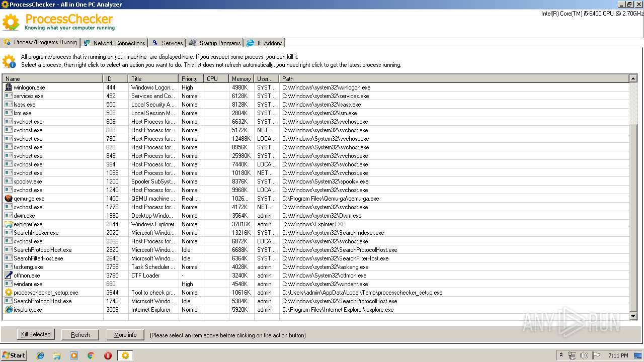Switch to Process/Programs Running tab
The width and height of the screenshot is (644, 362).
point(41,42)
